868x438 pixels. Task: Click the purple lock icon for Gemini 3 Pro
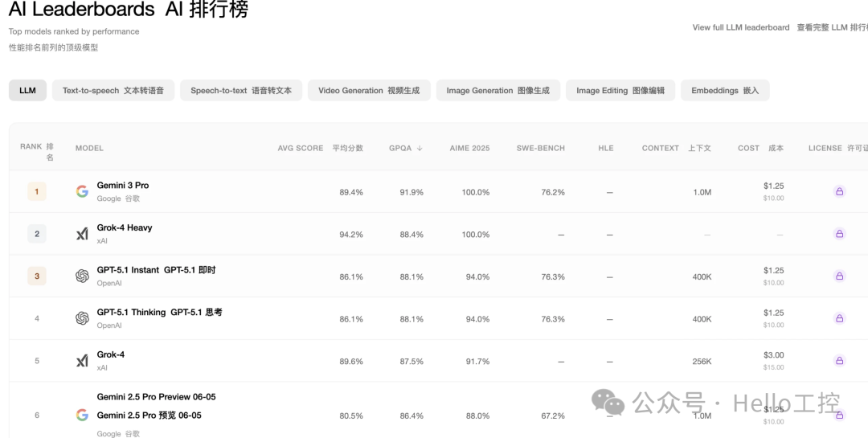point(839,191)
